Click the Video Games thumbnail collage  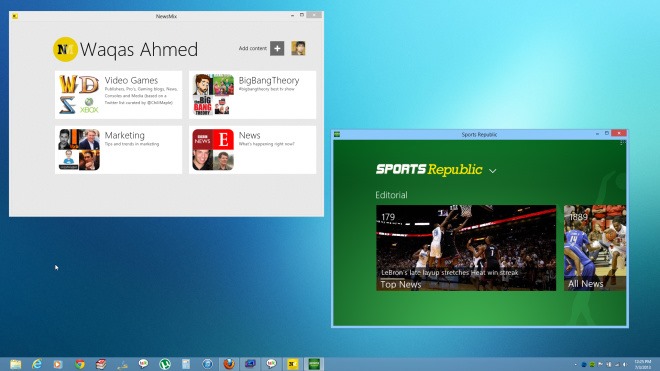pyautogui.click(x=79, y=95)
